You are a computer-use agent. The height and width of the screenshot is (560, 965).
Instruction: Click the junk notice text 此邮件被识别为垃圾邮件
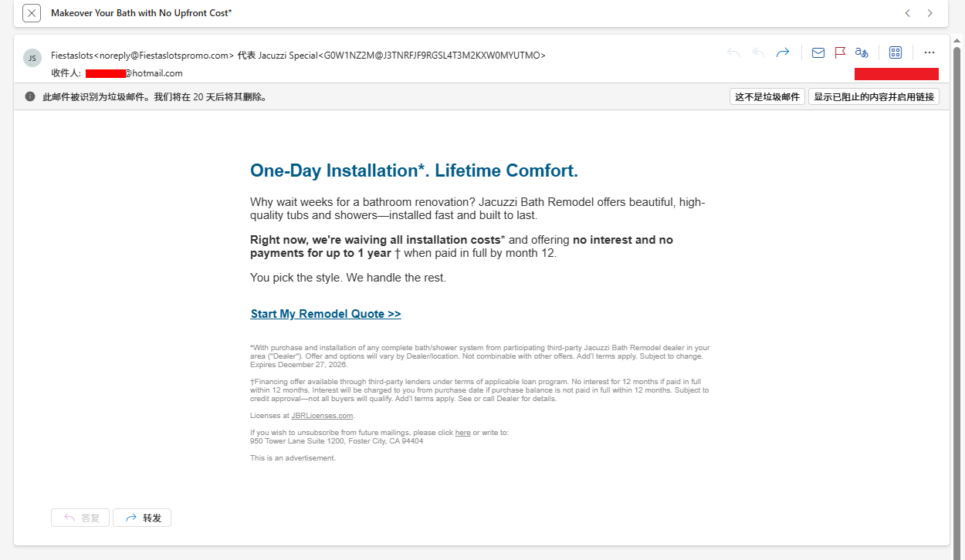pyautogui.click(x=154, y=97)
